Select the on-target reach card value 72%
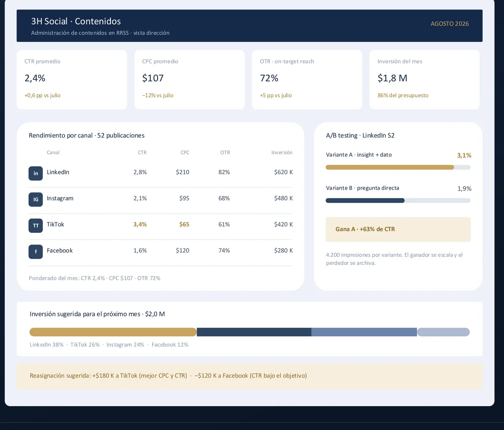Screen dimensions: 504x430 (x=269, y=78)
